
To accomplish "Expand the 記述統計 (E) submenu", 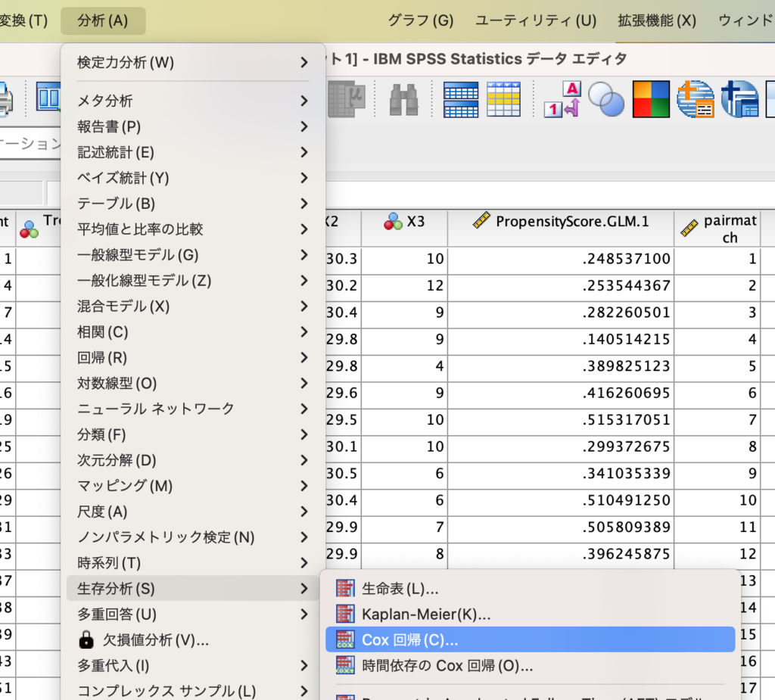I will 193,152.
